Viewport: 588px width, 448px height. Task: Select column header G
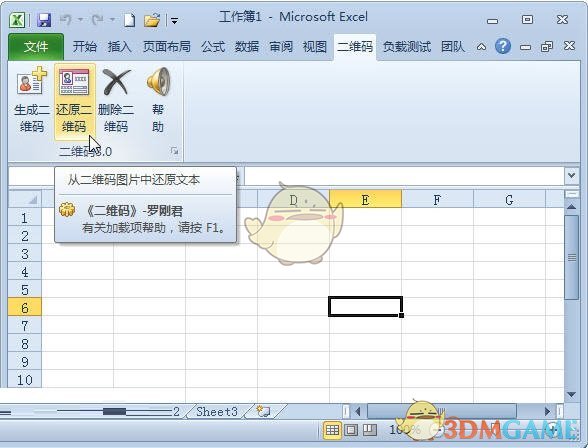pyautogui.click(x=509, y=199)
